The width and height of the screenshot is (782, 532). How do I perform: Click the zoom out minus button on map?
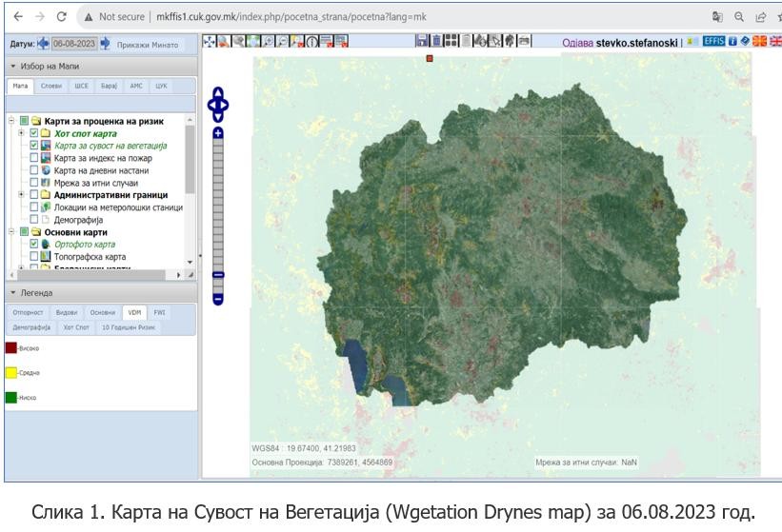218,299
